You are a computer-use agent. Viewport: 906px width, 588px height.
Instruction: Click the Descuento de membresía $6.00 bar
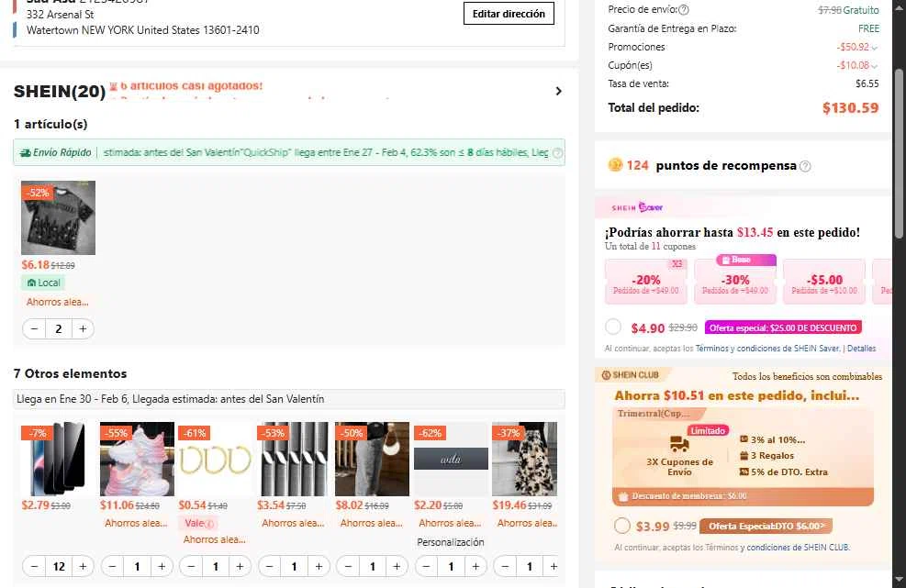[x=743, y=496]
